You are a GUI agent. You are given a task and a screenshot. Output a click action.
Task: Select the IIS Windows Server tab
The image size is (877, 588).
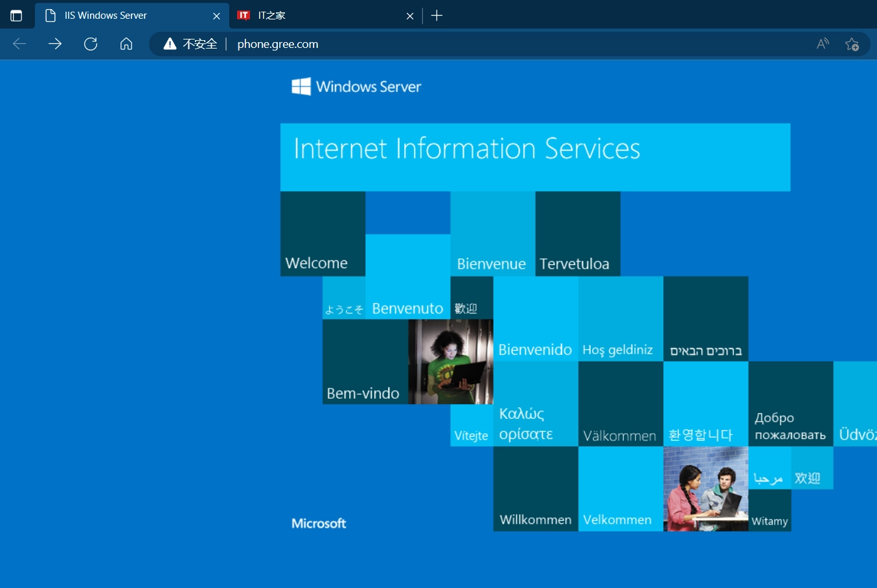(123, 16)
